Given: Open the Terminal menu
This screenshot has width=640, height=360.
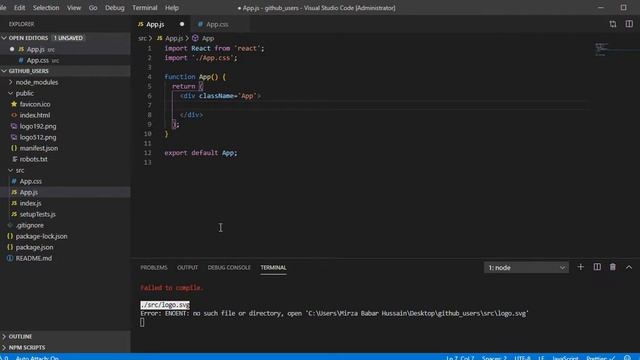Looking at the screenshot, I should pos(144,8).
